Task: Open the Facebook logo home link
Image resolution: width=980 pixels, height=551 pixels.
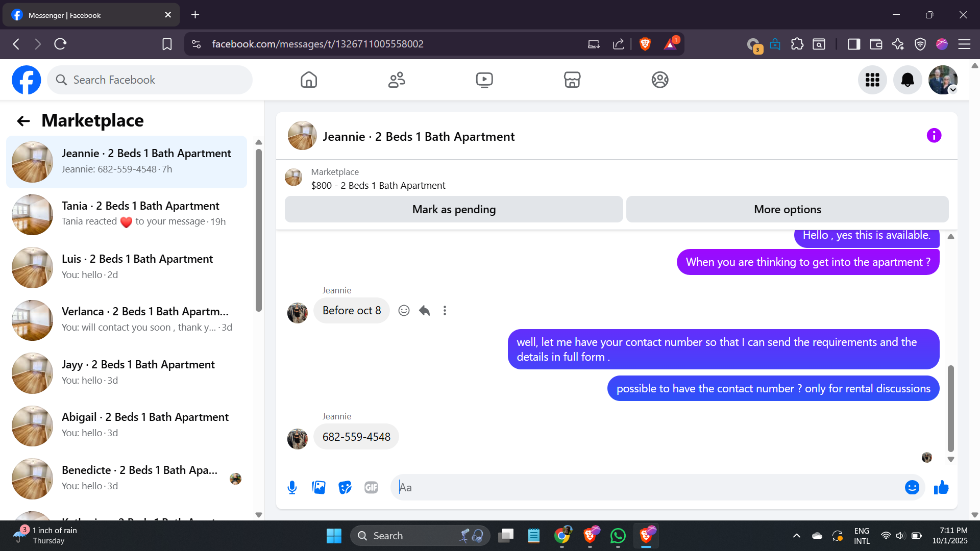Action: [x=27, y=80]
